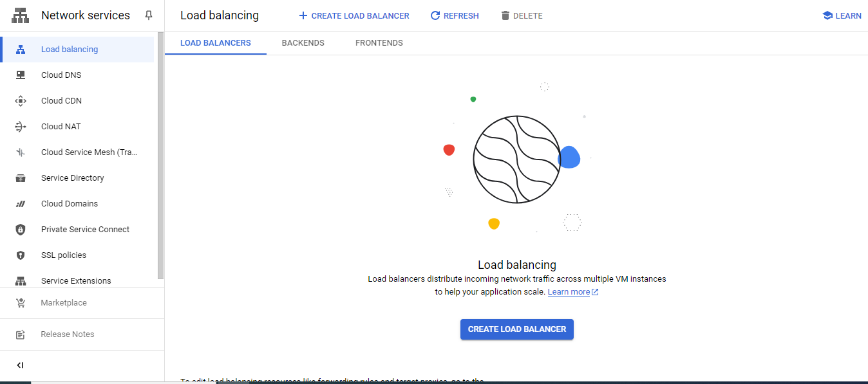
Task: Open the Marketplace section
Action: [x=63, y=302]
